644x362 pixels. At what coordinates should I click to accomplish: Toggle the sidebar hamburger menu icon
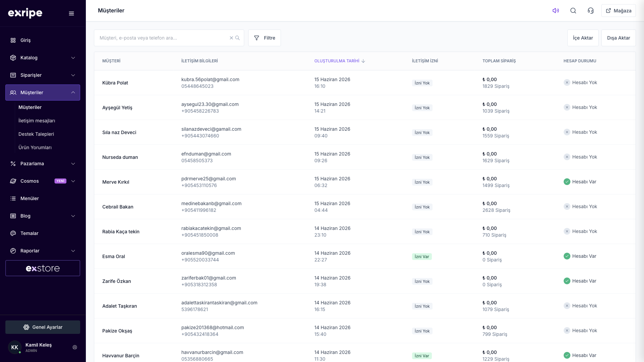point(71,13)
